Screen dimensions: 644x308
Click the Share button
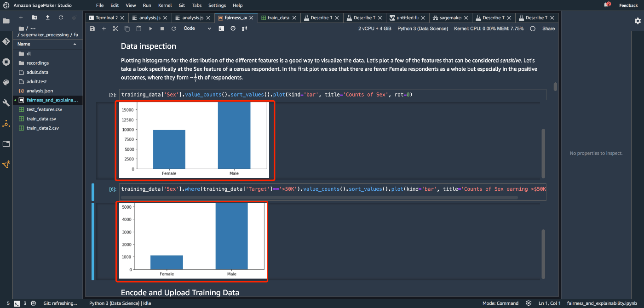[548, 29]
